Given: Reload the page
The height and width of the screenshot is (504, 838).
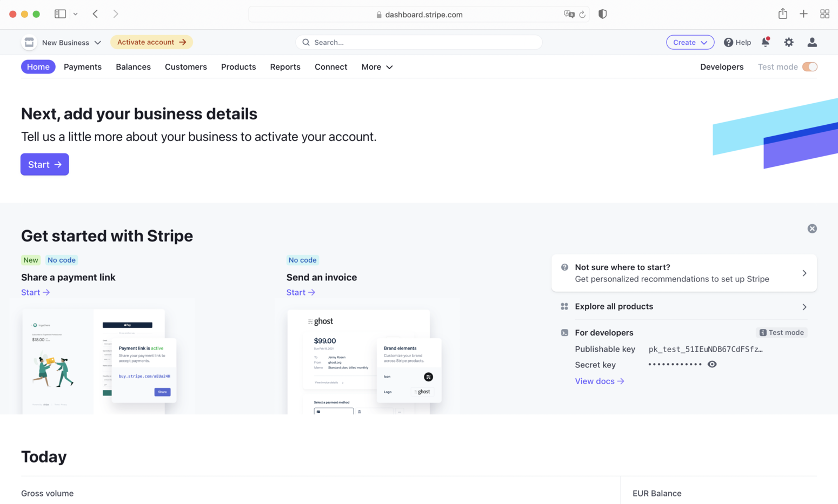Looking at the screenshot, I should (582, 15).
